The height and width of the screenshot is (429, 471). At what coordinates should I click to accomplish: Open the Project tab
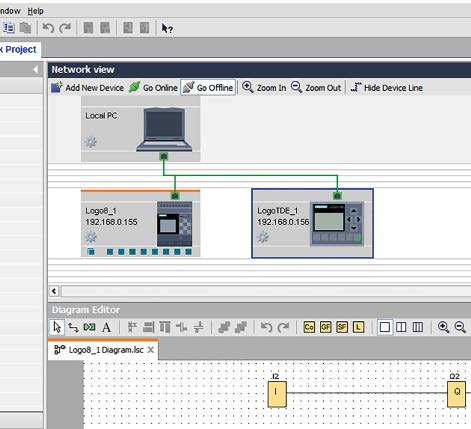click(19, 49)
